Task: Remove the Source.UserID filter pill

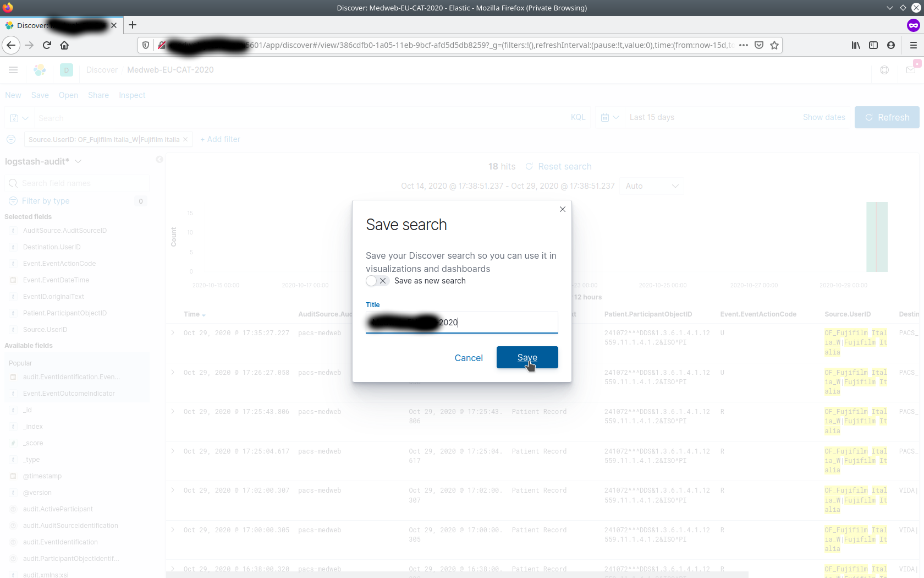Action: 185,139
